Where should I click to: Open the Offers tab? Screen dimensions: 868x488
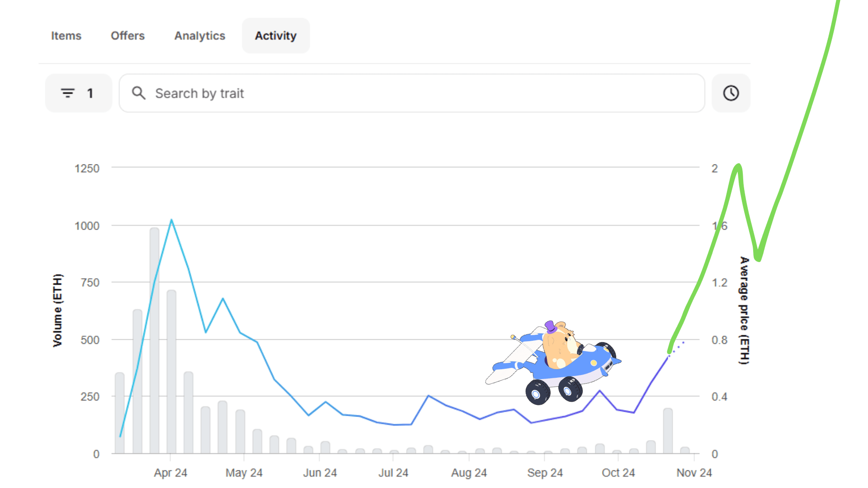(127, 36)
